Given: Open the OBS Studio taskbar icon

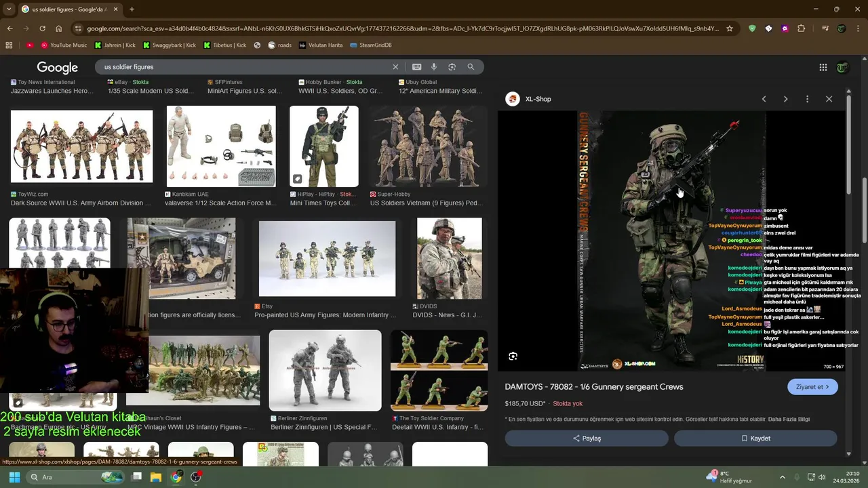Looking at the screenshot, I should click(x=196, y=477).
